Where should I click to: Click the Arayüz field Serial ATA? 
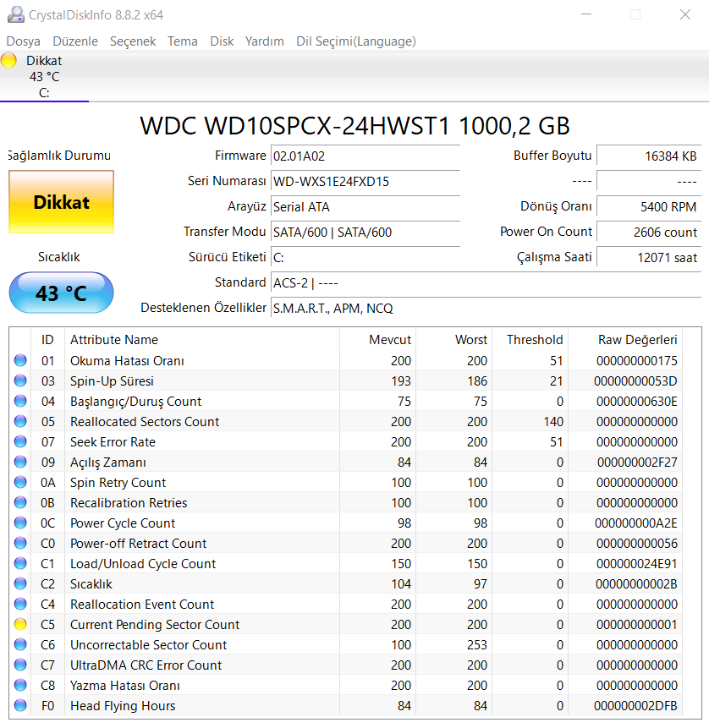point(365,206)
